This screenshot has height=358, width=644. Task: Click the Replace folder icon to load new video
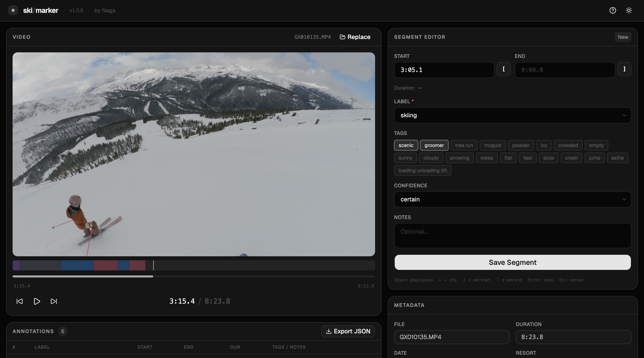[343, 37]
